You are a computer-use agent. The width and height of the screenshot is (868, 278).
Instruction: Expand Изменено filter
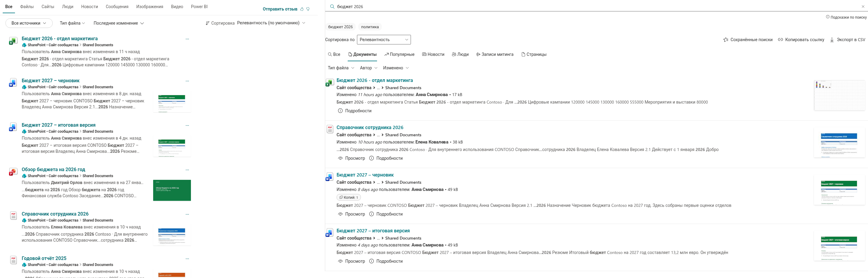point(396,68)
